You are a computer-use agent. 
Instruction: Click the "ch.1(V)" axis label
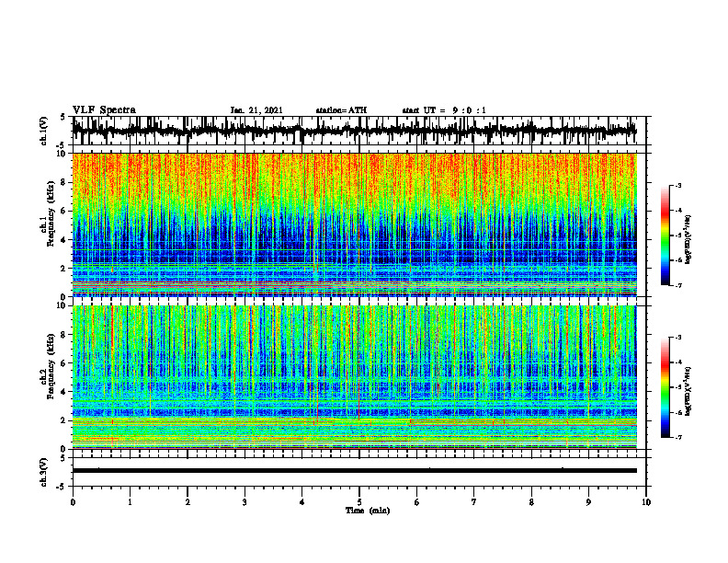click(44, 131)
